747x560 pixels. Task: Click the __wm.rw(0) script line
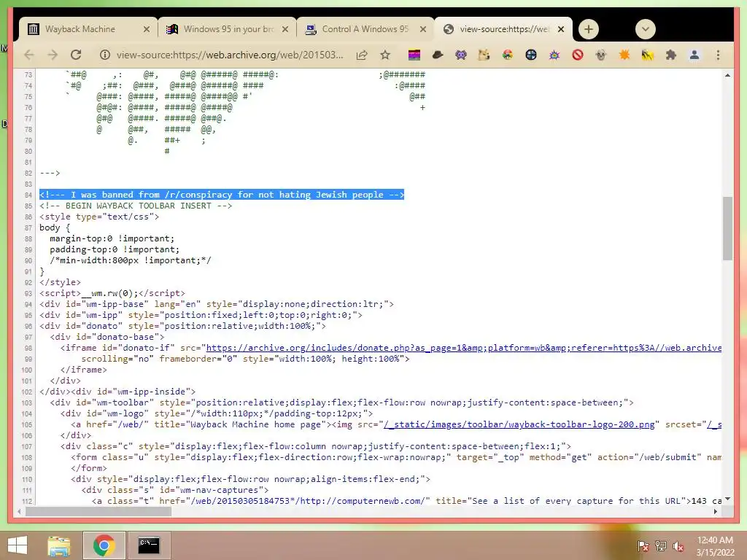click(112, 293)
